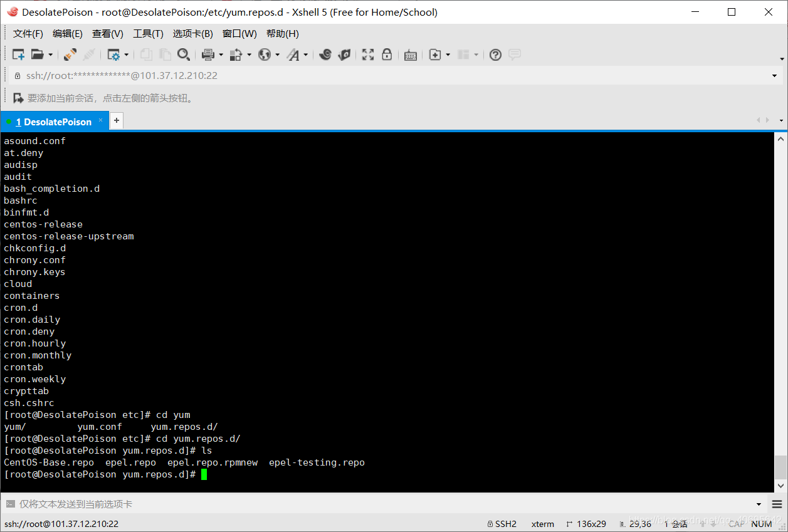Screen dimensions: 788x532
Task: Open the session Properties gear icon
Action: (115, 55)
